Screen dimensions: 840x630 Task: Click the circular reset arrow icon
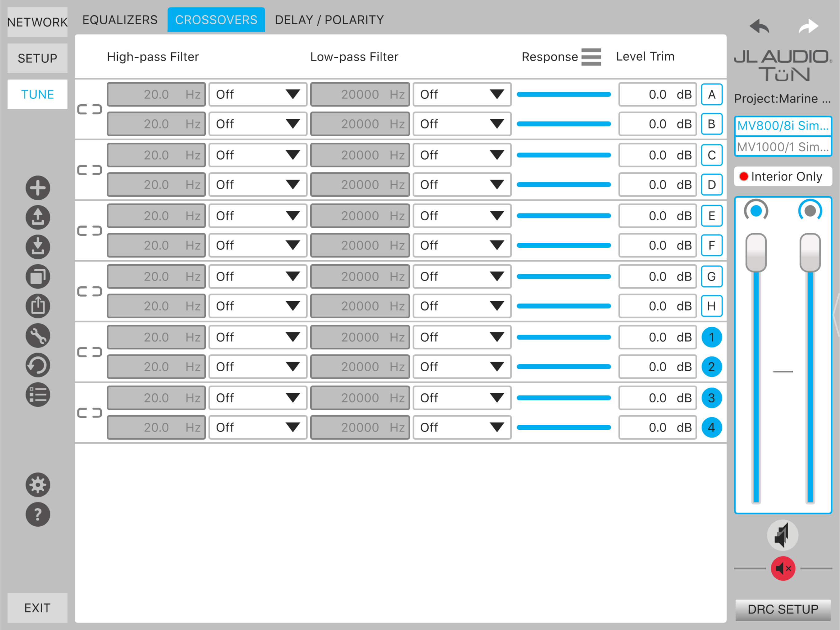[38, 365]
